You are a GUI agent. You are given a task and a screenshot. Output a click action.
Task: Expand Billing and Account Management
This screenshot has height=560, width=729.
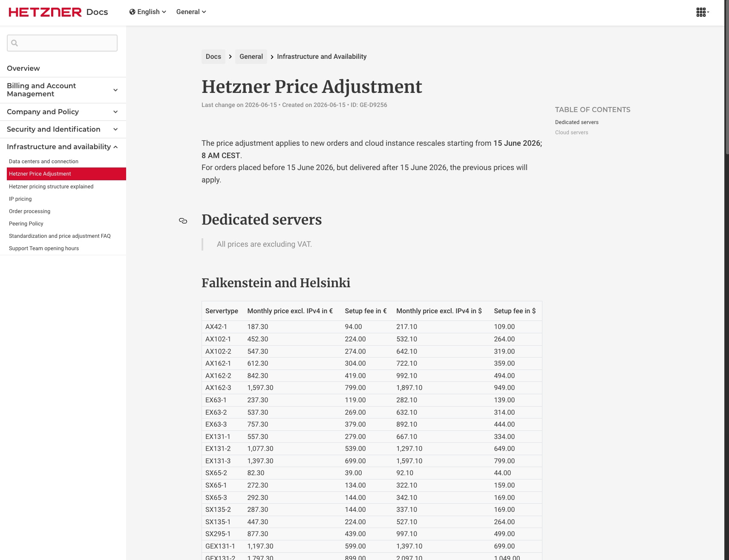point(63,90)
